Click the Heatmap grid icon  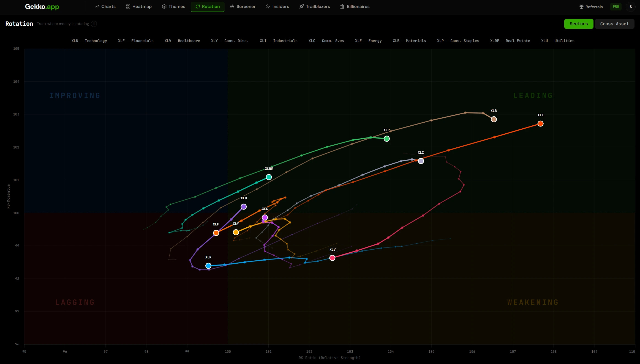click(x=128, y=7)
